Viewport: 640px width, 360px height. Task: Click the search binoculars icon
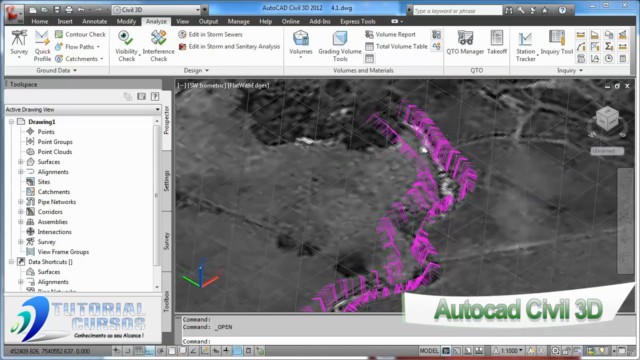coord(509,11)
